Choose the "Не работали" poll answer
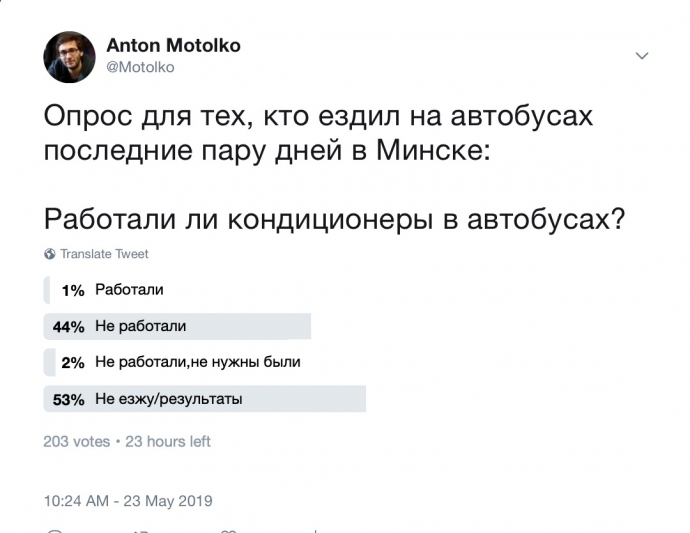Viewport: 690px width, 533px height. [141, 326]
